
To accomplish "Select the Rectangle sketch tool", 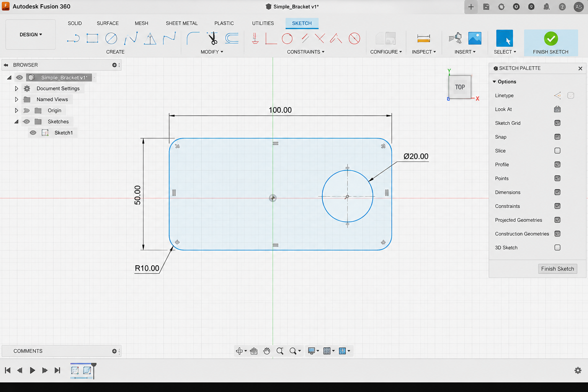I will tap(92, 38).
